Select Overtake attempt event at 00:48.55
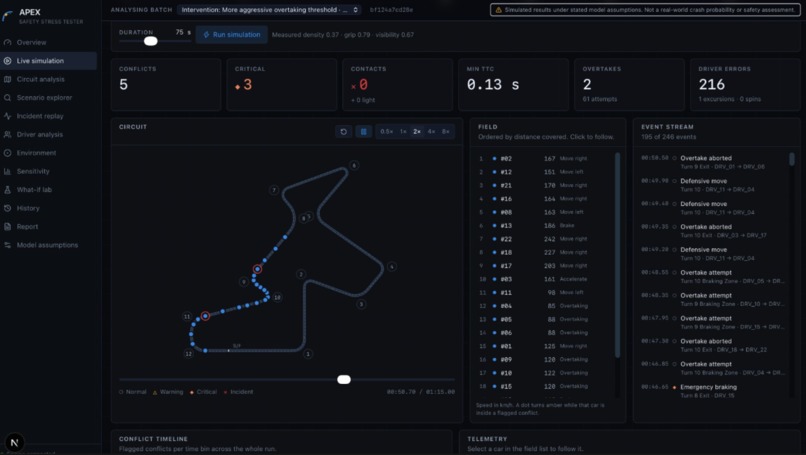This screenshot has height=455, width=806. [713, 277]
